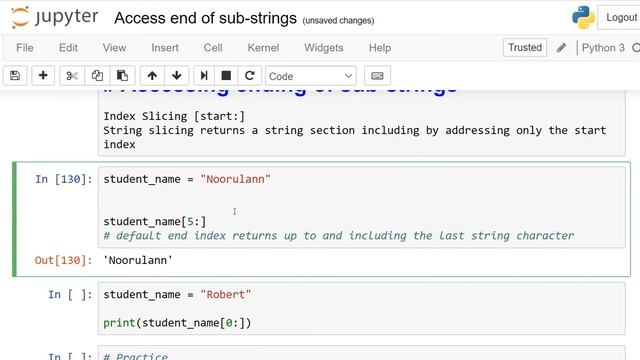640x360 pixels.
Task: Open the Insert menu
Action: [165, 48]
